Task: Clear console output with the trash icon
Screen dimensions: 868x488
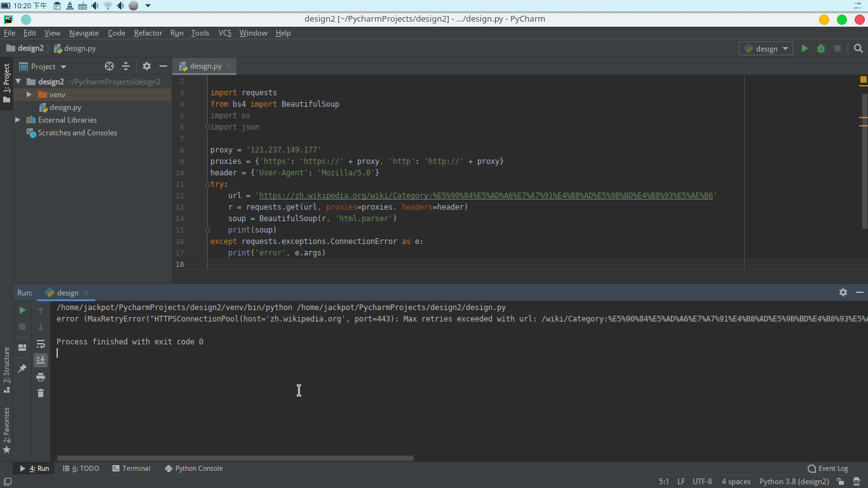Action: (41, 393)
